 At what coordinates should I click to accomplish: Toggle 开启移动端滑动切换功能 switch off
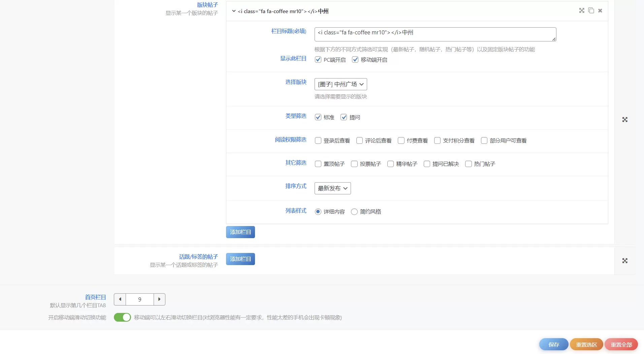[122, 317]
